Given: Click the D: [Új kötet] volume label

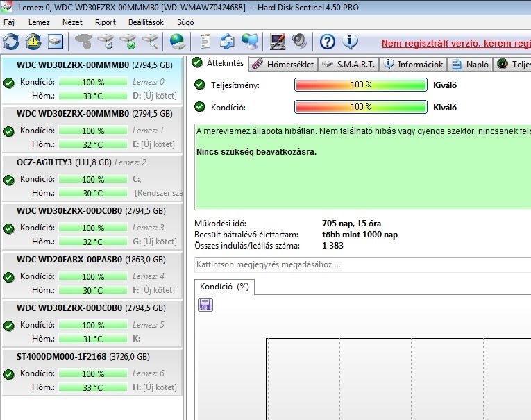Looking at the screenshot, I should [155, 96].
